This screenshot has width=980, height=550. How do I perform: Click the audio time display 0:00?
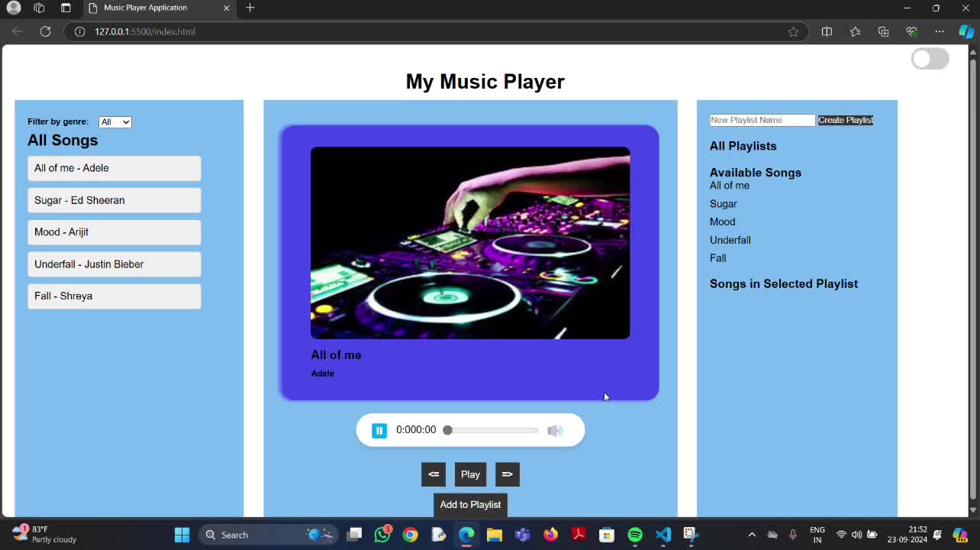[x=416, y=430]
